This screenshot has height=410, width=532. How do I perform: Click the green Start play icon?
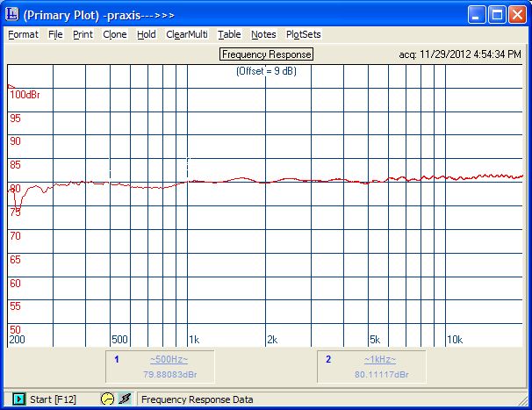click(x=18, y=399)
